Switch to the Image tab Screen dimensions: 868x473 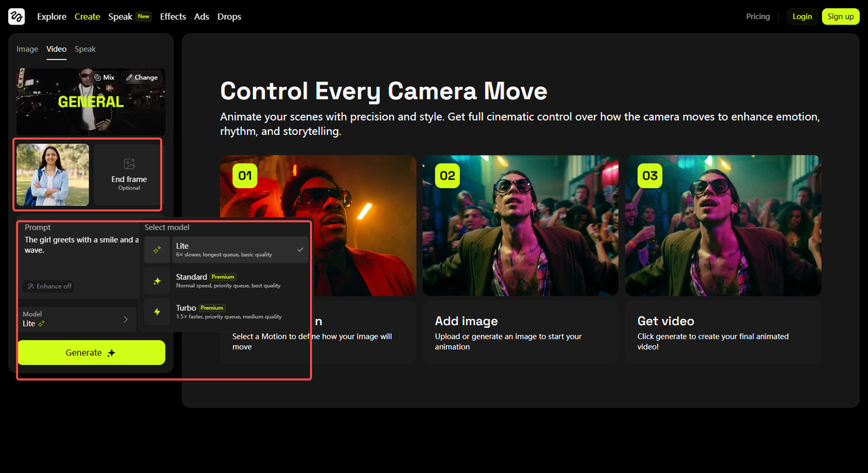point(26,49)
